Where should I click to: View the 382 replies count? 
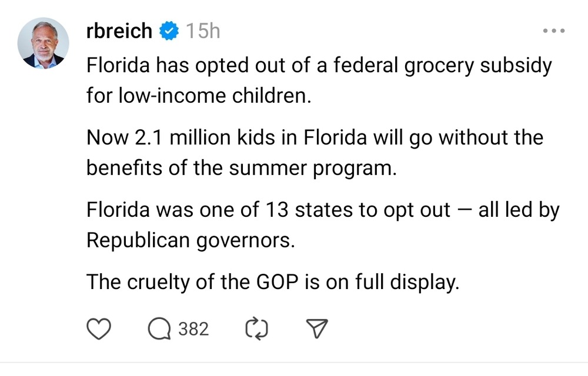coord(193,329)
